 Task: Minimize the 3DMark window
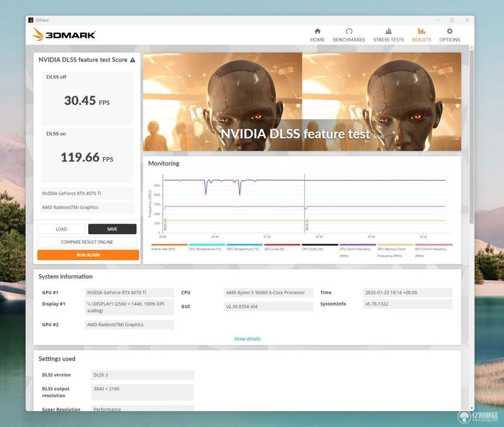437,20
